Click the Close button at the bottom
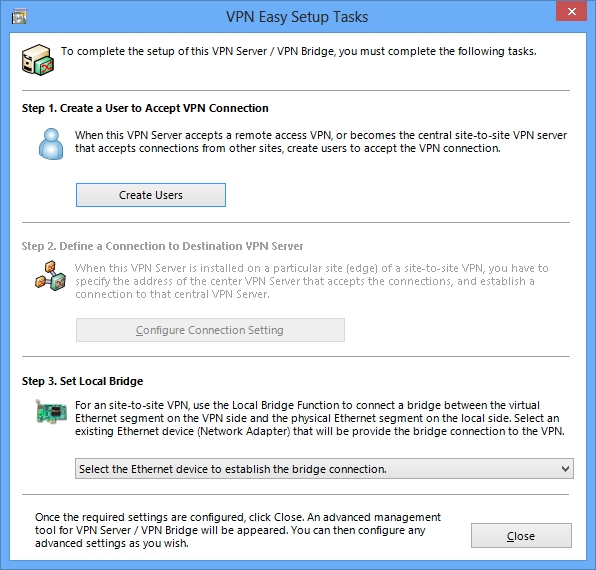Screen dimensions: 596x570 [x=521, y=536]
